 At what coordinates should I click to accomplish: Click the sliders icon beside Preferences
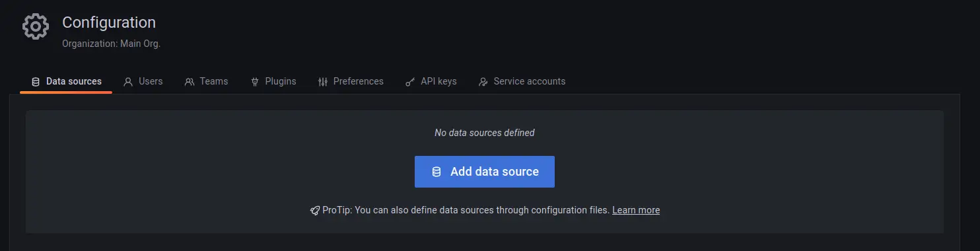tap(323, 82)
